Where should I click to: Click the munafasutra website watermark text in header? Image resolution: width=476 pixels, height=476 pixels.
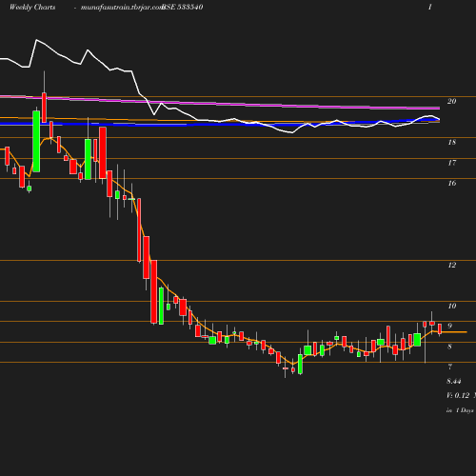[x=122, y=8]
